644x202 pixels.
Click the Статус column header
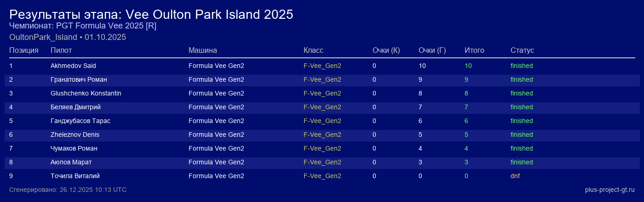tap(522, 50)
